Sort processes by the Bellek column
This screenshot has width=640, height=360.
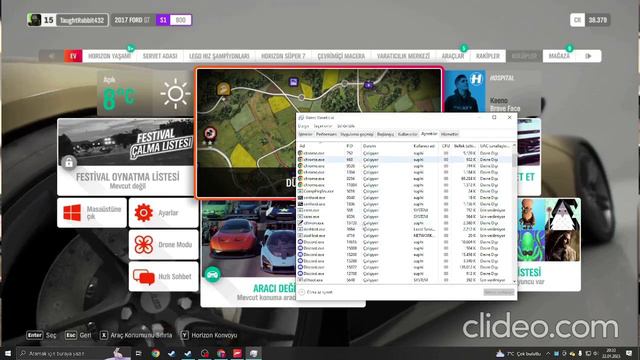click(465, 146)
